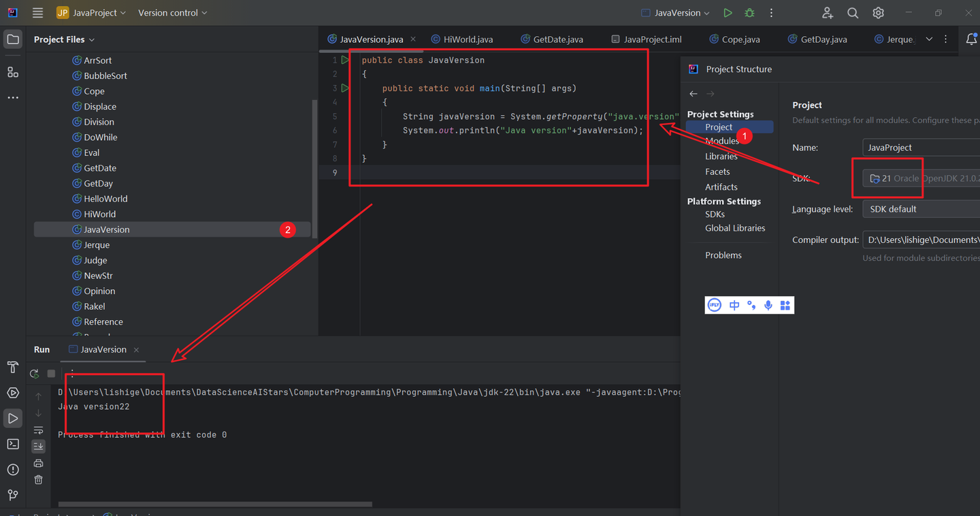
Task: Open IDE settings gear icon
Action: pyautogui.click(x=879, y=13)
